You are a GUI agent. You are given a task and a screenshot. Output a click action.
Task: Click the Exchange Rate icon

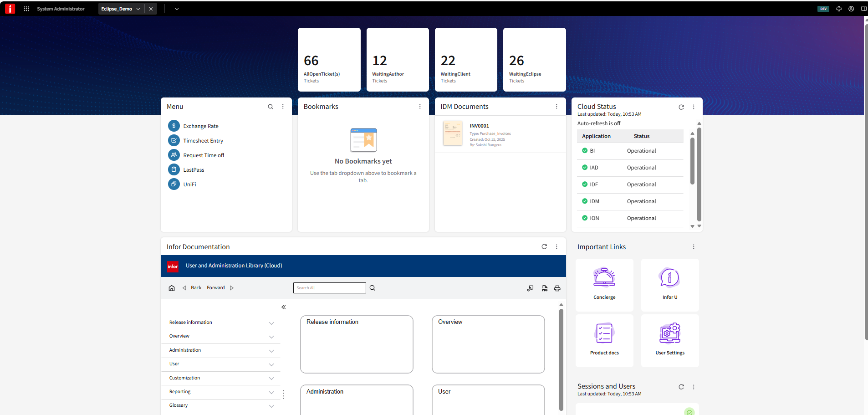[x=174, y=126]
